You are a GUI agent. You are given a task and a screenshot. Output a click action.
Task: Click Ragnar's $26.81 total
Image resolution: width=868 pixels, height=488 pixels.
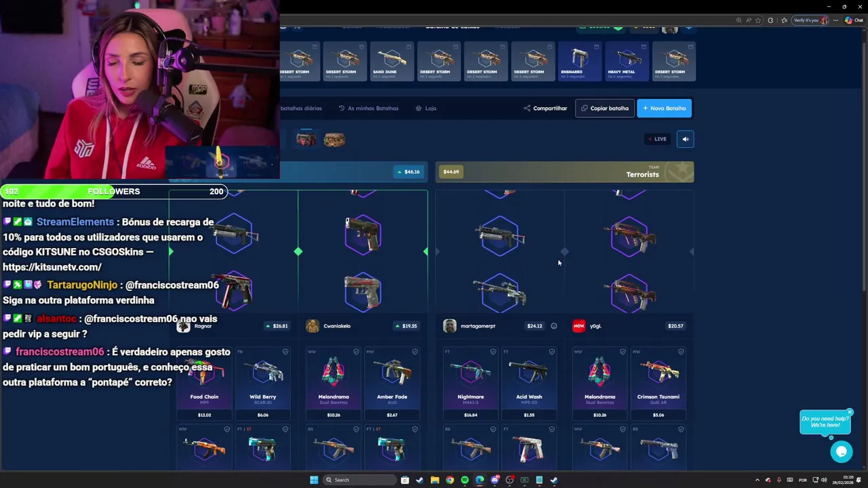pos(277,326)
